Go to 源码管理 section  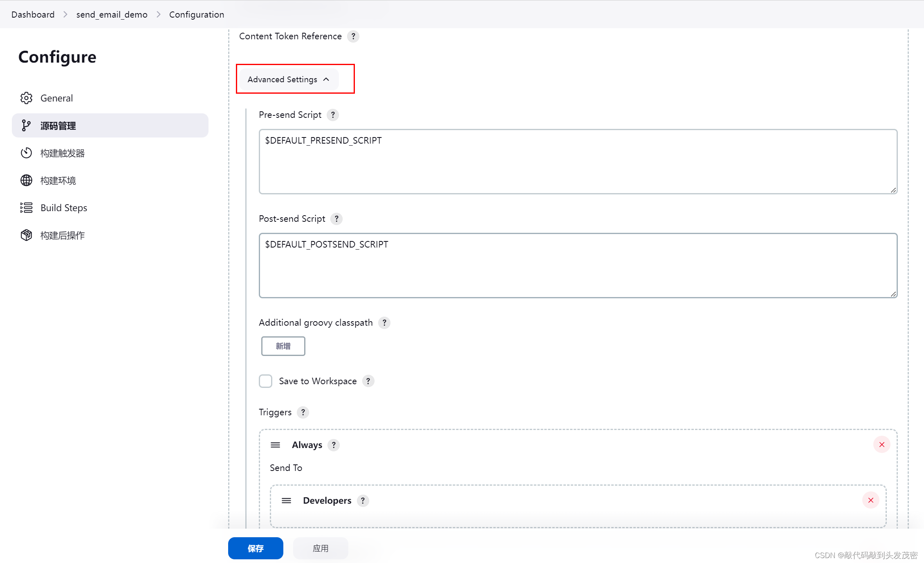coord(110,126)
